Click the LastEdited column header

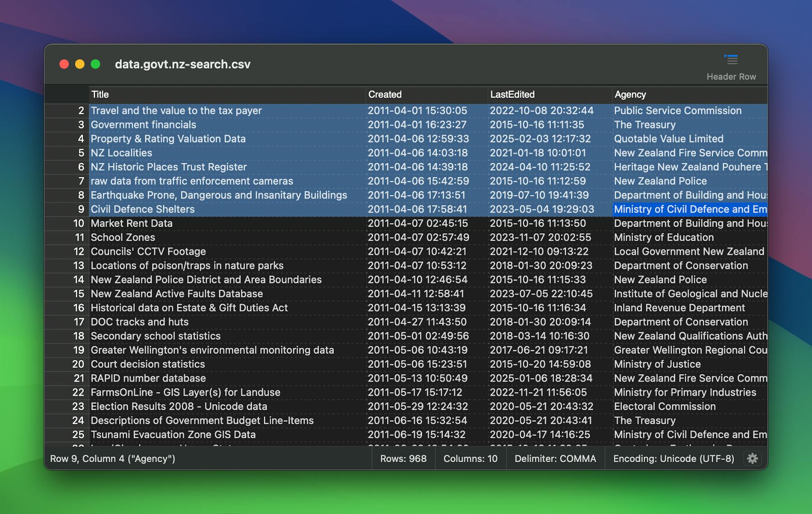tap(512, 94)
